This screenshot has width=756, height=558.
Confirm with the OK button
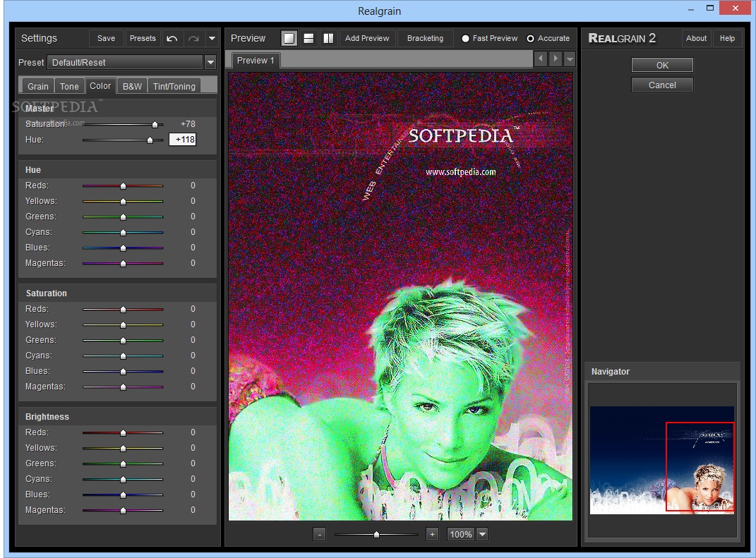pos(662,65)
